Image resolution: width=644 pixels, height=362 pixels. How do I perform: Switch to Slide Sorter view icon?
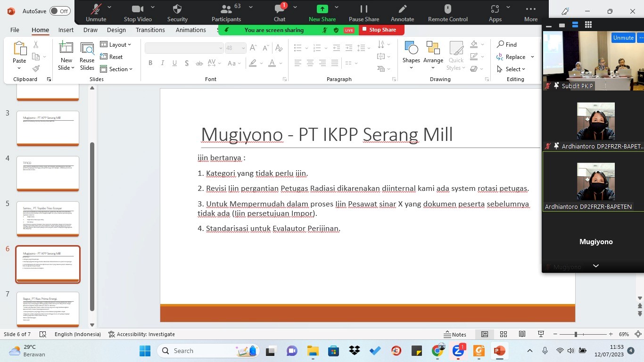click(x=504, y=334)
